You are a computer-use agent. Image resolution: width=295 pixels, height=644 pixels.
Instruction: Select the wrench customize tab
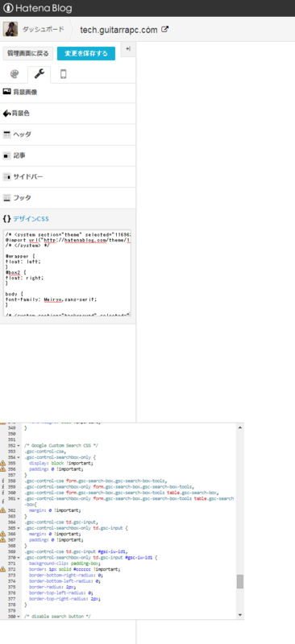[39, 74]
